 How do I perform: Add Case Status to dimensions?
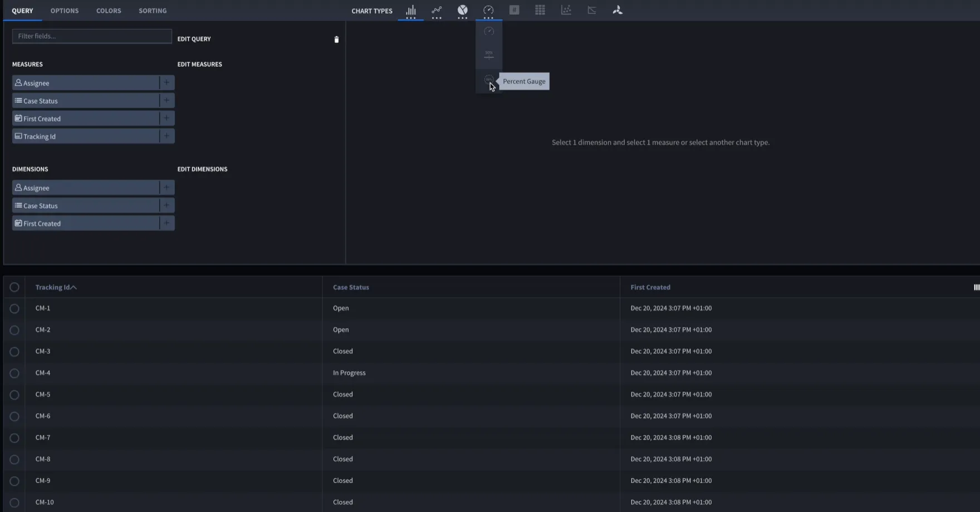[166, 205]
